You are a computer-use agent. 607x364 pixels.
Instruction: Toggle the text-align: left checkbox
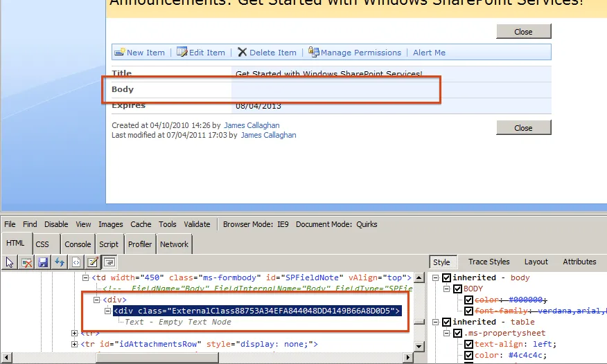point(469,345)
